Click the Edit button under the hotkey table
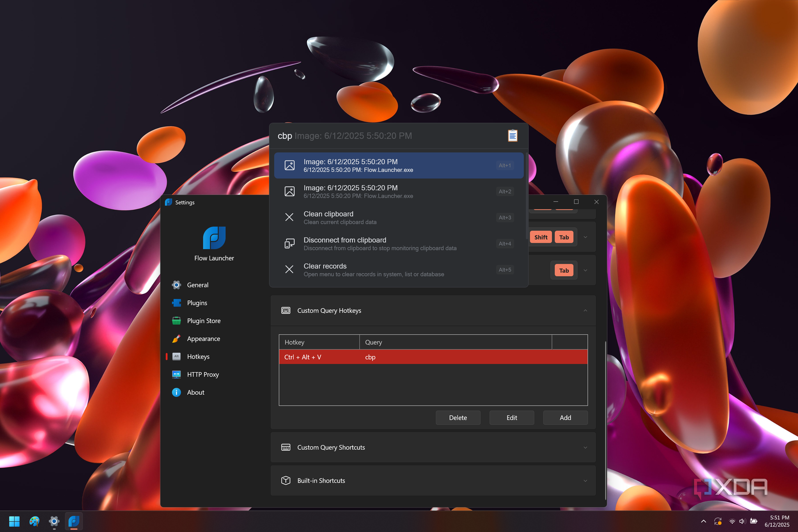The height and width of the screenshot is (532, 798). click(x=512, y=417)
